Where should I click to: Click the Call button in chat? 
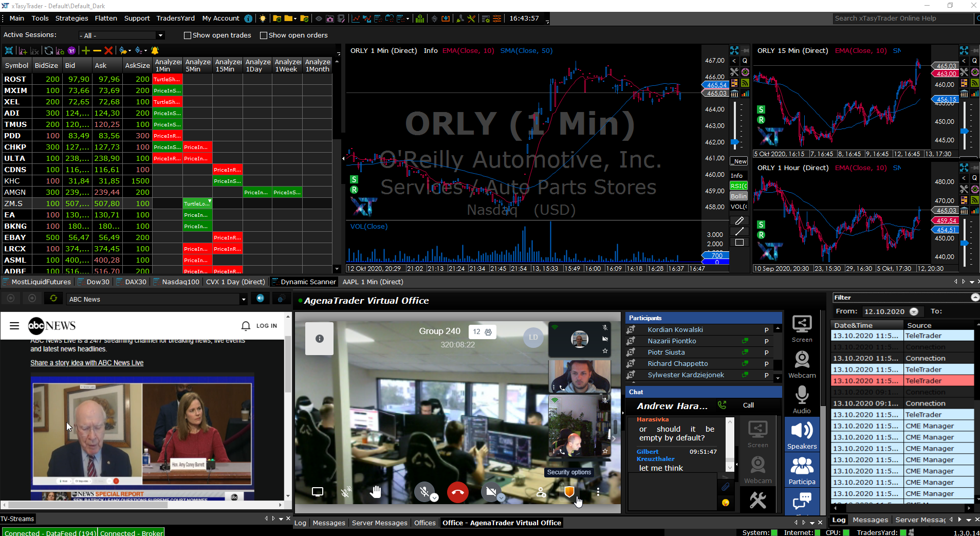coord(748,405)
